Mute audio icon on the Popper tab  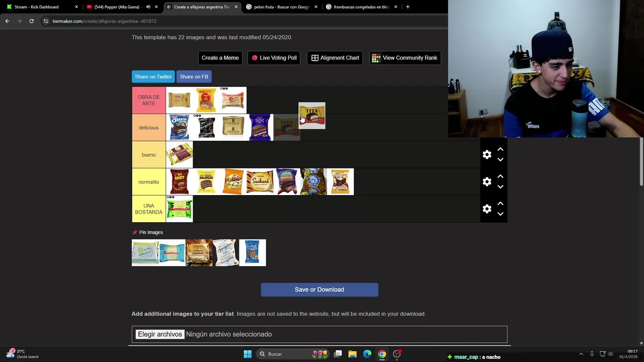point(148,7)
